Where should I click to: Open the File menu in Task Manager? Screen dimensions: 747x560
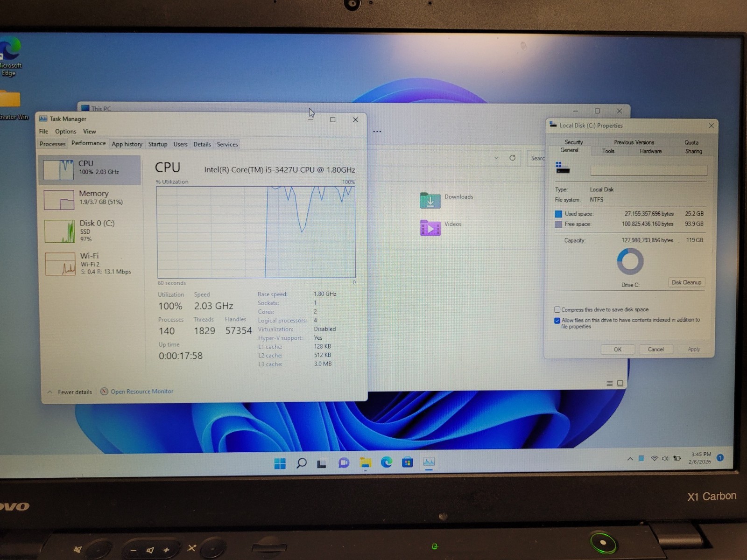pos(43,132)
